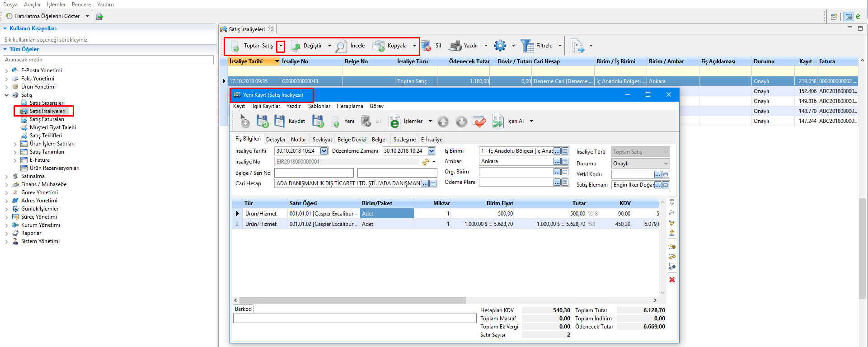868x347 pixels.
Task: Click the red checkmark approve icon
Action: pyautogui.click(x=479, y=121)
